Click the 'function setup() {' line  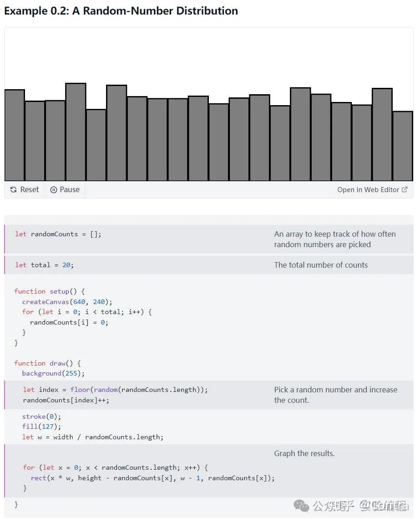(50, 291)
